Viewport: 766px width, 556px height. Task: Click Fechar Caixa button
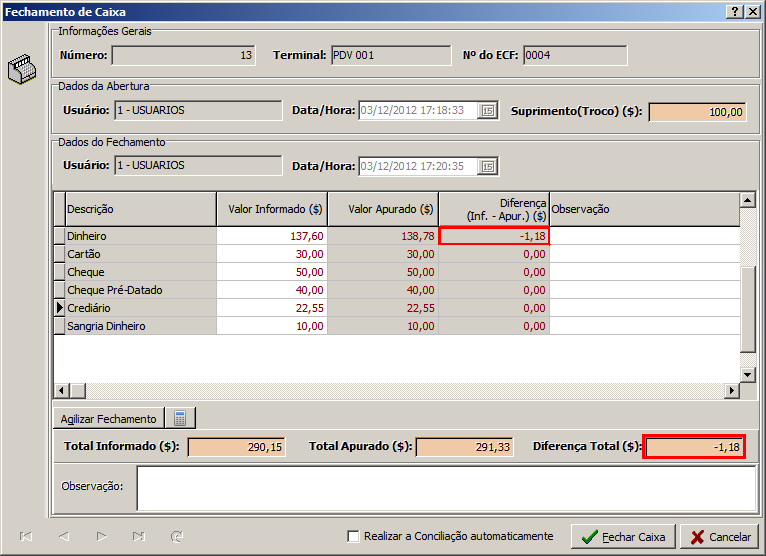pyautogui.click(x=623, y=537)
